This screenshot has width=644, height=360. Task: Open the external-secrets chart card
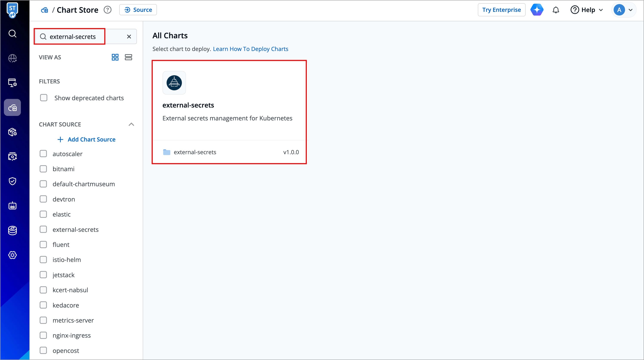(x=229, y=112)
